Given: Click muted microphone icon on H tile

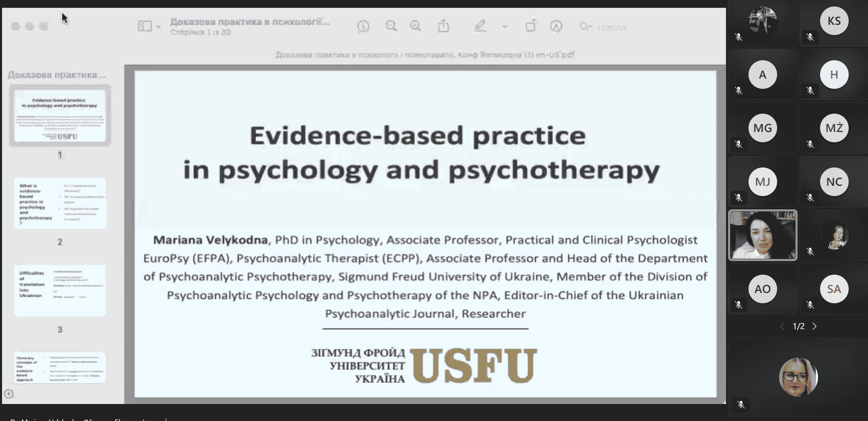Looking at the screenshot, I should click(x=810, y=91).
